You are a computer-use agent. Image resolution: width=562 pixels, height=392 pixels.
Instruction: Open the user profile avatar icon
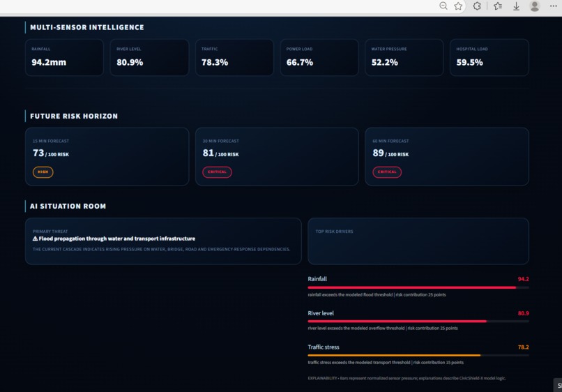coord(535,6)
